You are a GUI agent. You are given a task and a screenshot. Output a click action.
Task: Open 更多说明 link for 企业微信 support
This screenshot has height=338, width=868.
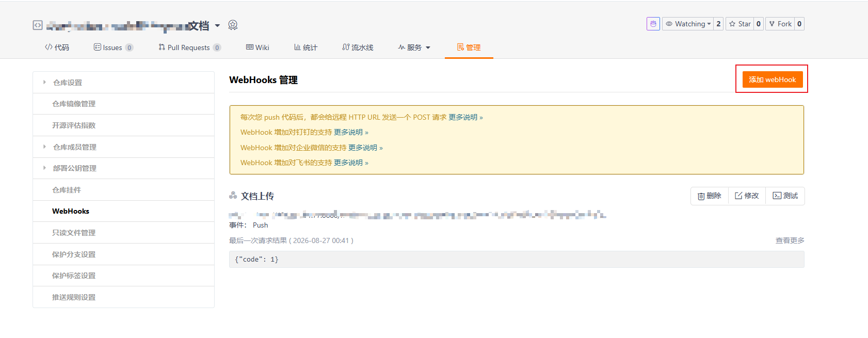coord(365,148)
